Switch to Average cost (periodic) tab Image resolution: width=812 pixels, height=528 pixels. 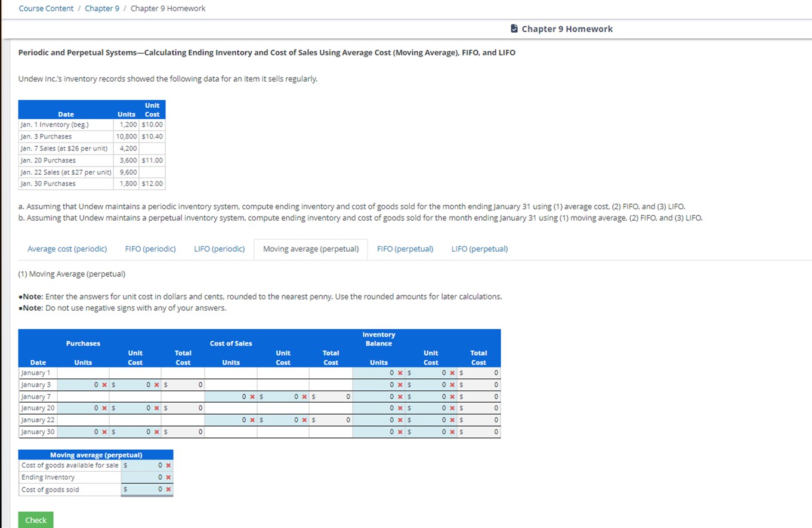click(x=67, y=249)
